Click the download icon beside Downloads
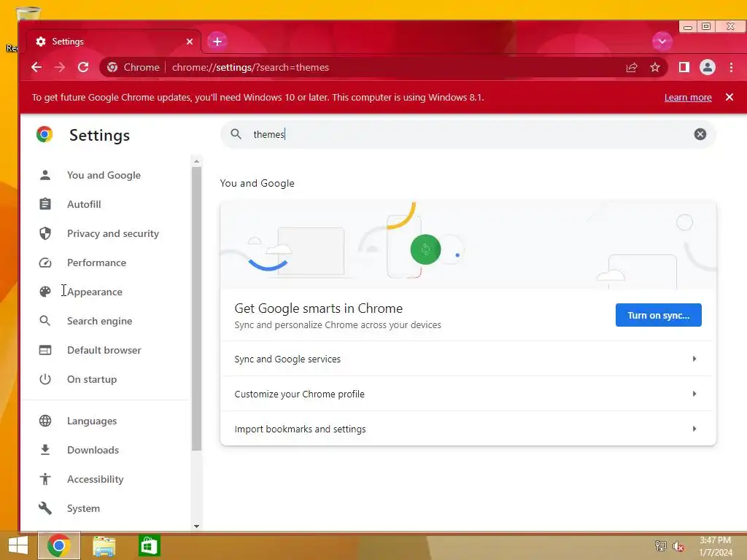747x560 pixels. (45, 450)
